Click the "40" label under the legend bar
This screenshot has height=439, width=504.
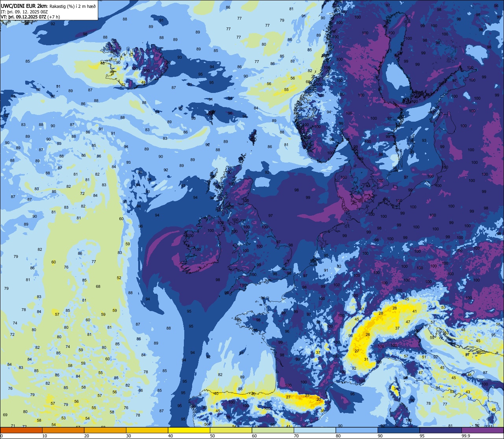coord(170,436)
